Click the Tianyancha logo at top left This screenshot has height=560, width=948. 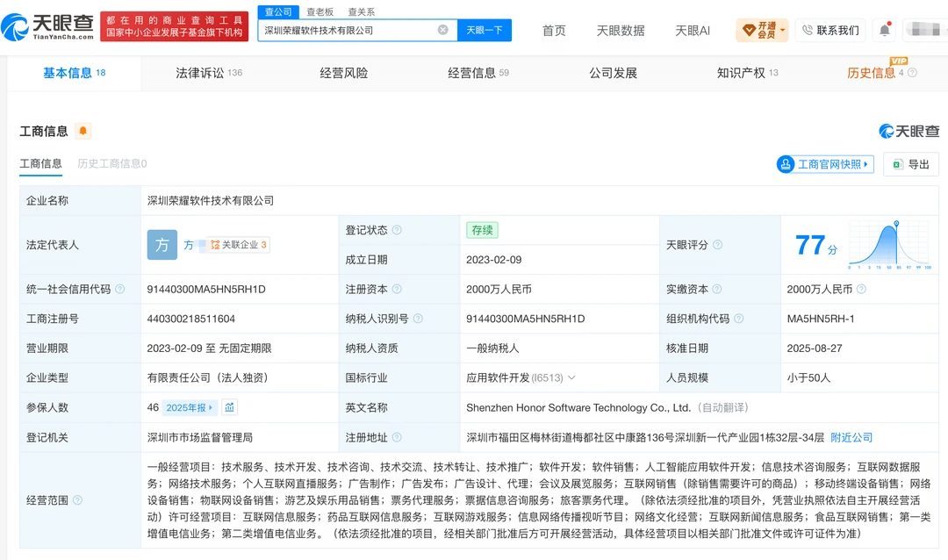47,26
